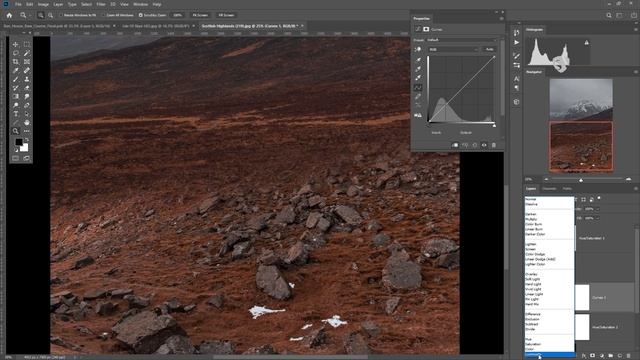This screenshot has width=640, height=360.
Task: Open the Histogram panel menu
Action: (636, 29)
